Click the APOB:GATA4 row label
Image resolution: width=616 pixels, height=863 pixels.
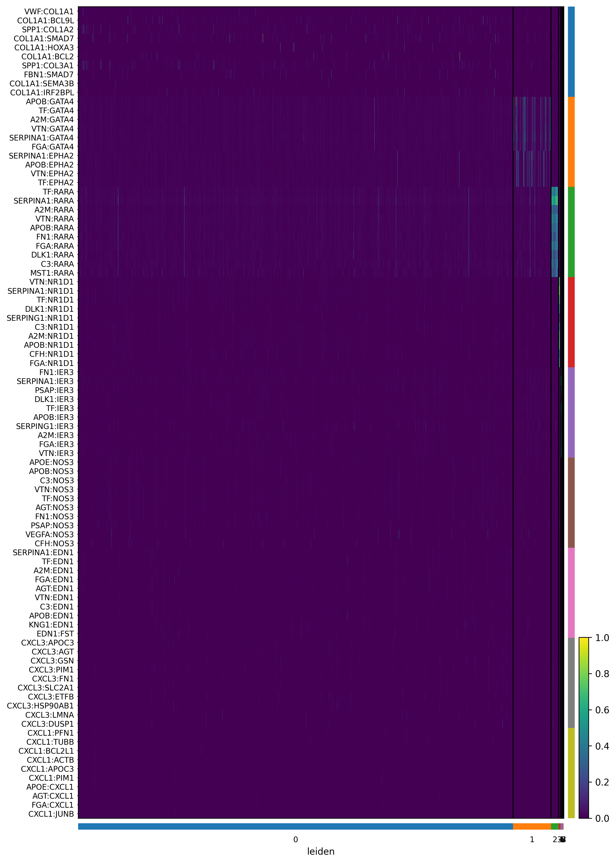point(50,102)
